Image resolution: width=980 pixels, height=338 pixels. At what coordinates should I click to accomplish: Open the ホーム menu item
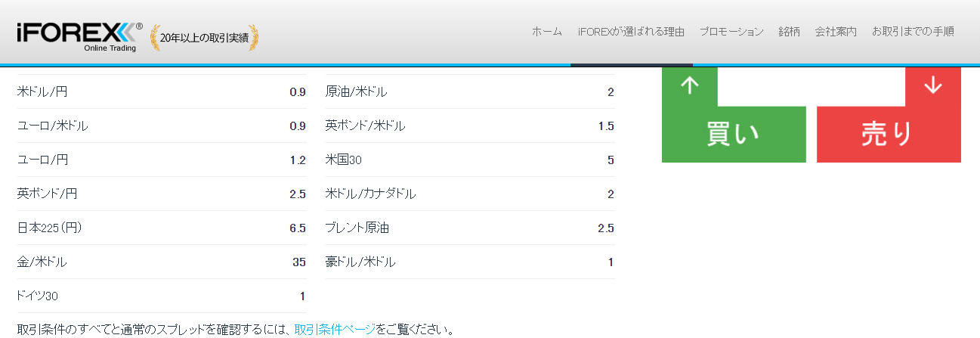pos(547,32)
